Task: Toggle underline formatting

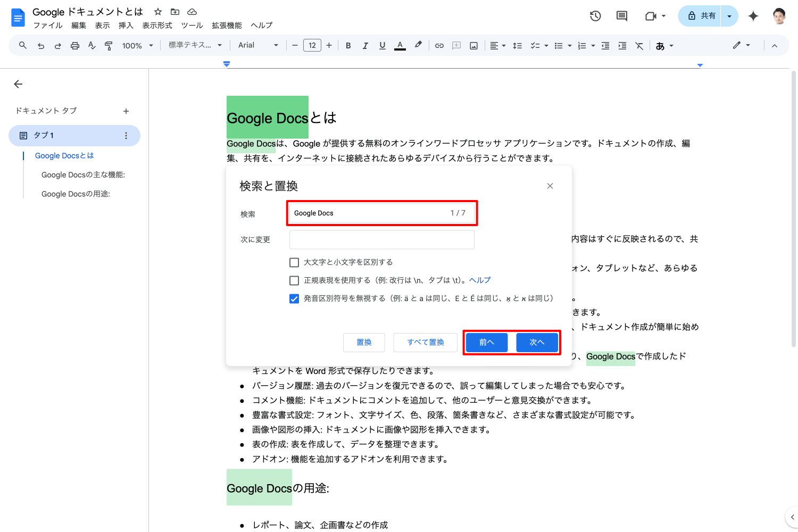Action: point(382,46)
